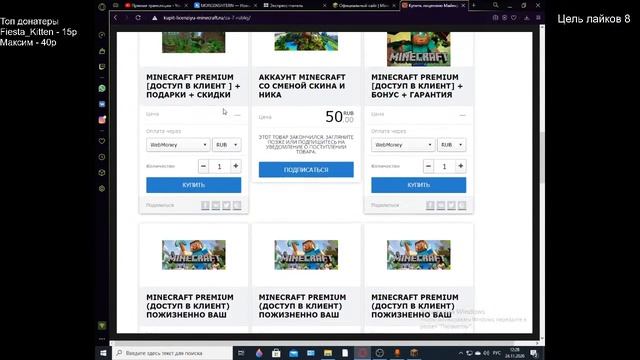The image size is (640, 360).
Task: Open browsing history clock in sidebar
Action: 102,157
